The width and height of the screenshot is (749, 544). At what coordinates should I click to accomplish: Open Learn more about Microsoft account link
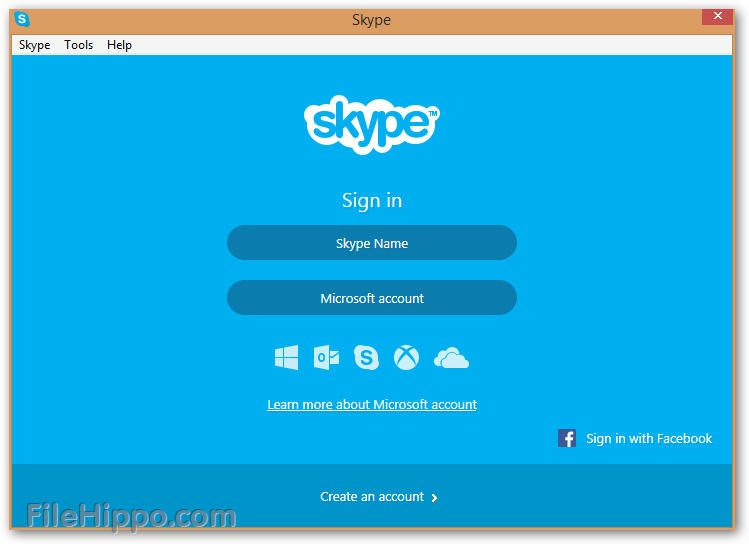(x=372, y=405)
